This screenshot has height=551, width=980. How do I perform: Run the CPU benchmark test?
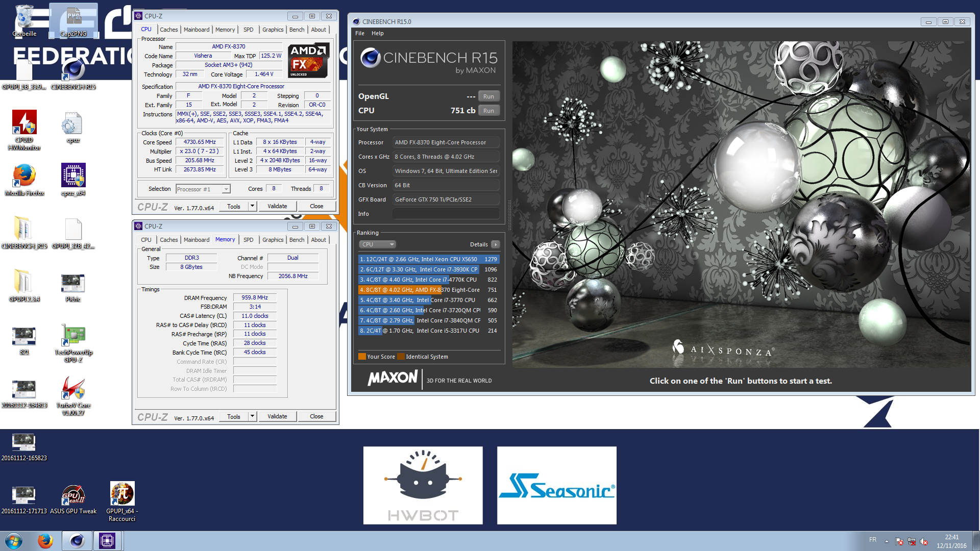point(488,111)
